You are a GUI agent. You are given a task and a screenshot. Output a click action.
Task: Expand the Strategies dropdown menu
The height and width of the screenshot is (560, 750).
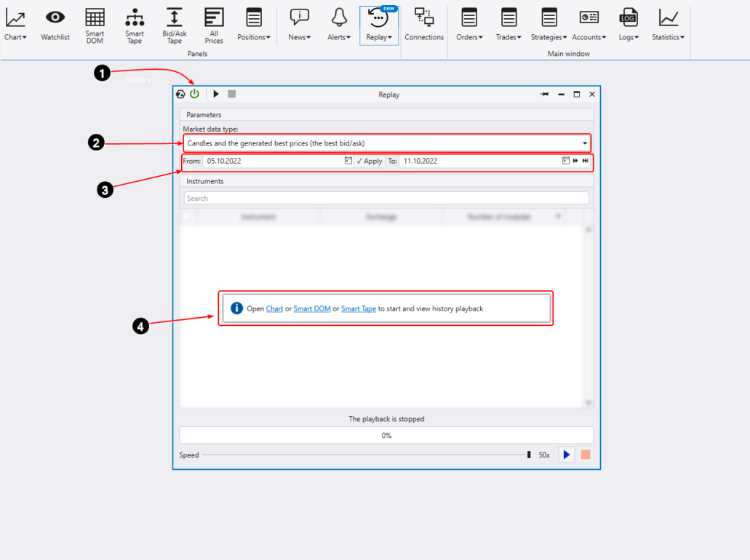[549, 24]
